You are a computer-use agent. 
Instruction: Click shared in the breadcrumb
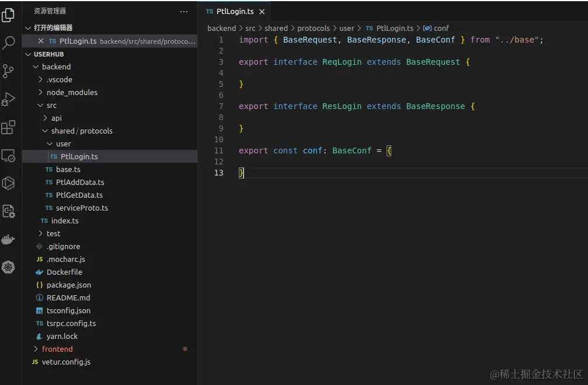pyautogui.click(x=276, y=28)
